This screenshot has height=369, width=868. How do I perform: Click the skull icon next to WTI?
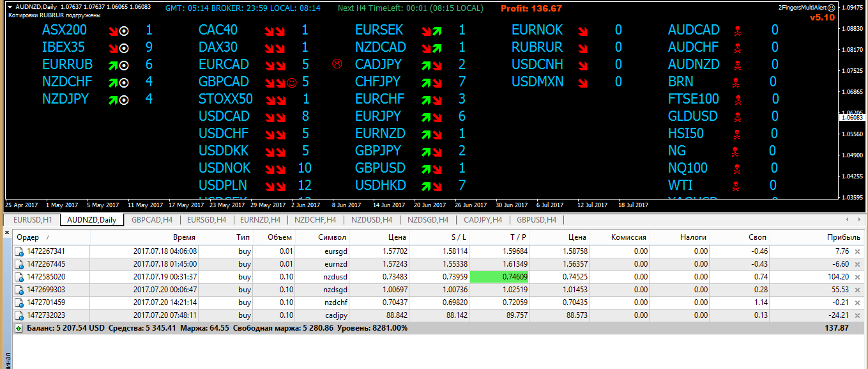pyautogui.click(x=735, y=186)
